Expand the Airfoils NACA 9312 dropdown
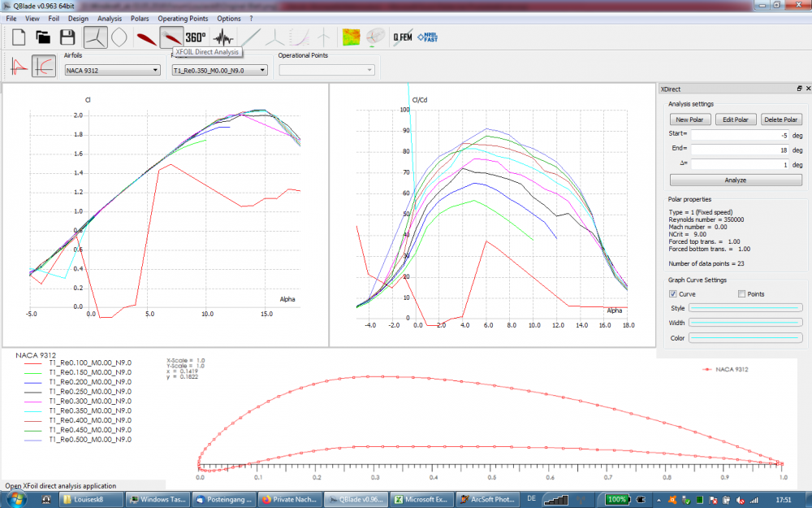Image resolution: width=812 pixels, height=508 pixels. pos(111,71)
